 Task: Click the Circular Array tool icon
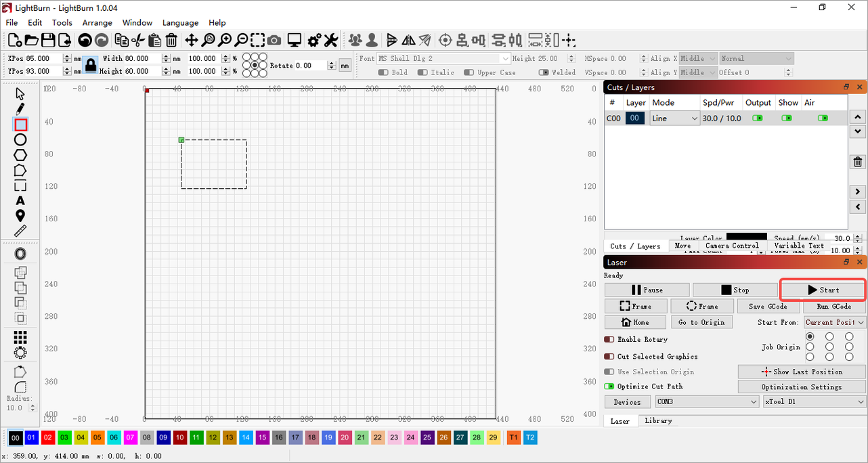coord(20,353)
